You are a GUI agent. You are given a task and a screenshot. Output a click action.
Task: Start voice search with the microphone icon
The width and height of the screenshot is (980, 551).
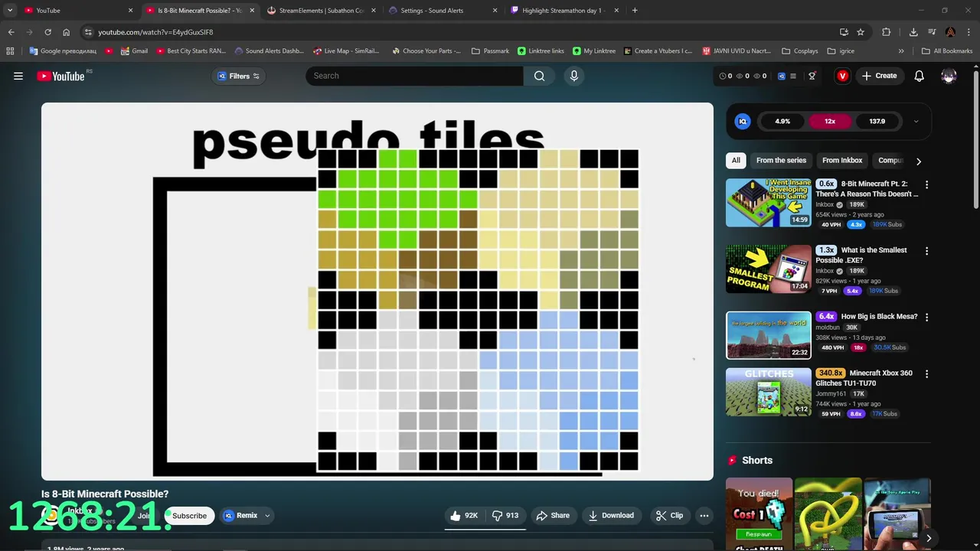pos(574,76)
